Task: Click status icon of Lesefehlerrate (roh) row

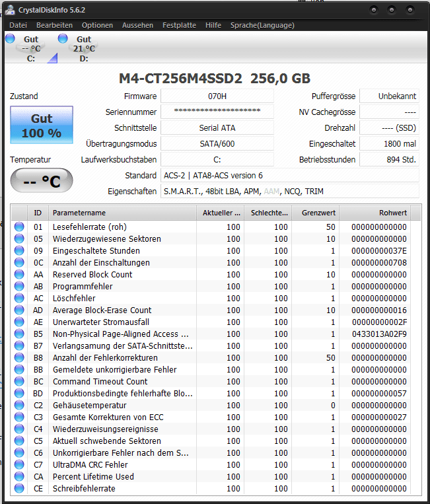Action: click(x=19, y=227)
